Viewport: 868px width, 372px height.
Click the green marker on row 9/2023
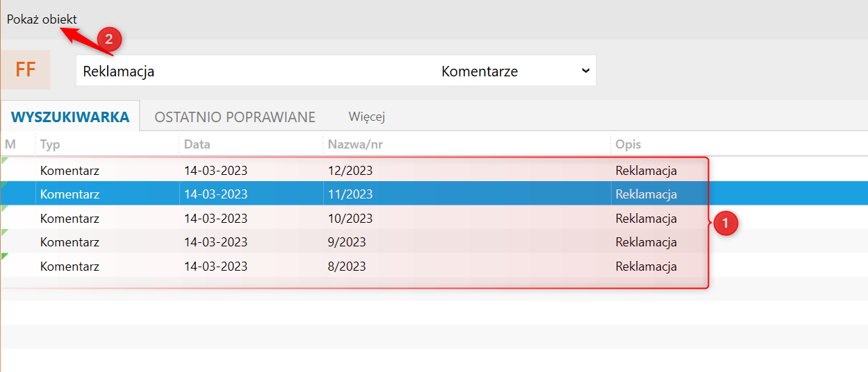(x=4, y=232)
